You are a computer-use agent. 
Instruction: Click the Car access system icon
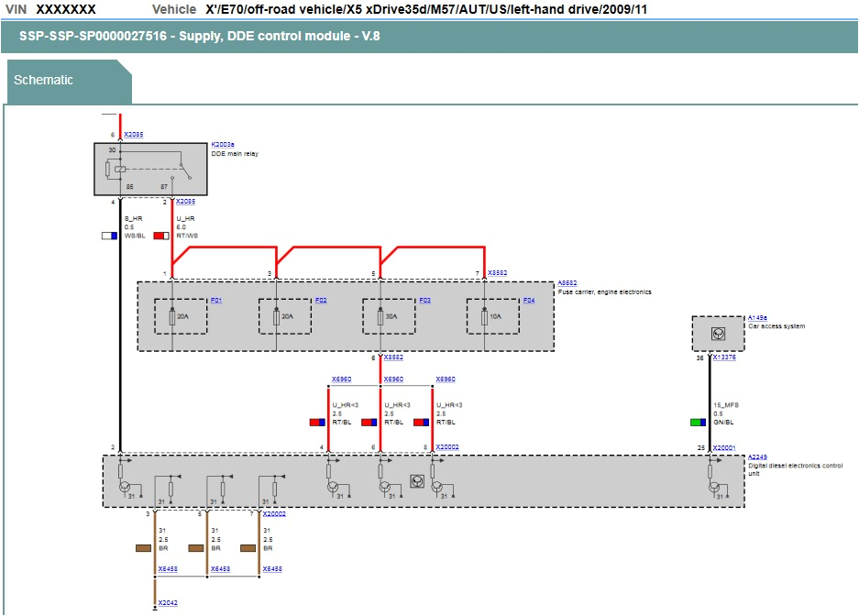(x=719, y=334)
